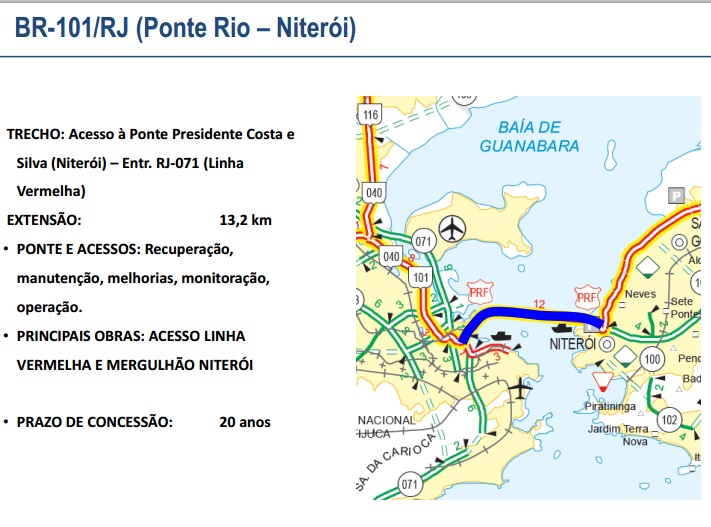Click the value 20 anos
711x527 pixels.
click(245, 422)
